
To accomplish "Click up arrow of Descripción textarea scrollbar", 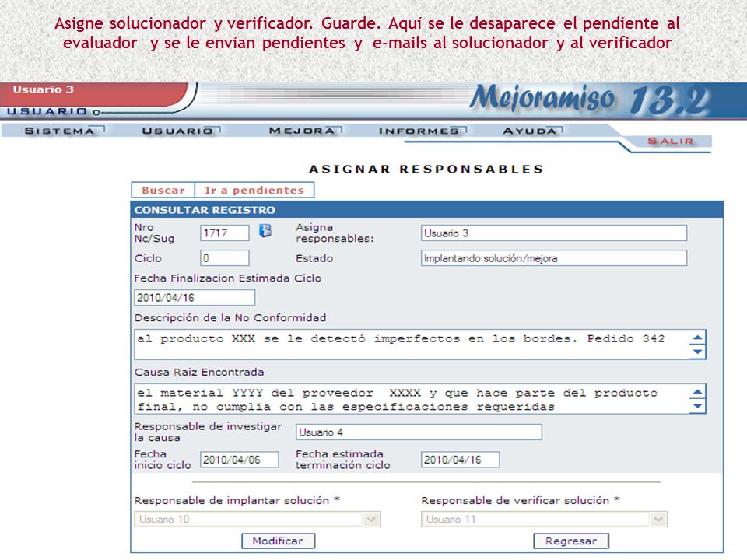I will [697, 337].
